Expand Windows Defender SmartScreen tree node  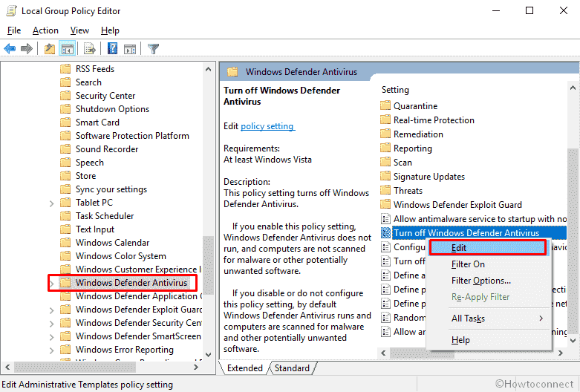[51, 336]
